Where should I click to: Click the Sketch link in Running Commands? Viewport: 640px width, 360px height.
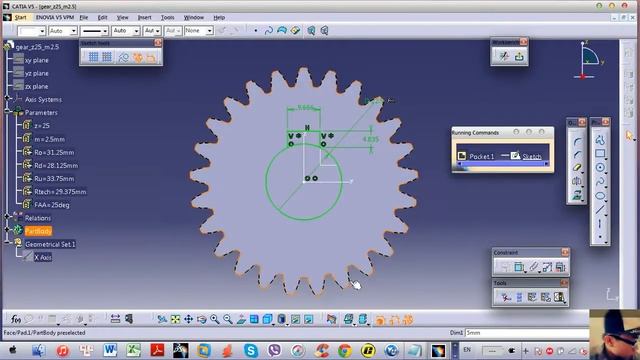pyautogui.click(x=531, y=157)
